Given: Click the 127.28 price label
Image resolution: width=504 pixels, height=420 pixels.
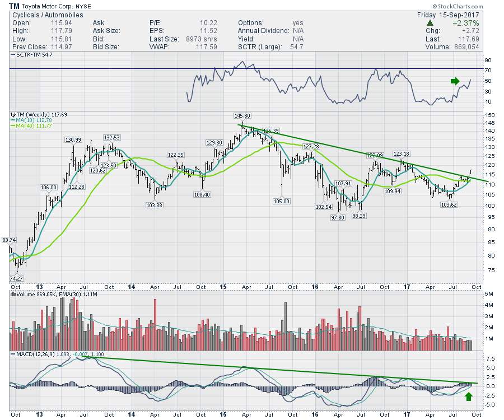Looking at the screenshot, I should [311, 147].
